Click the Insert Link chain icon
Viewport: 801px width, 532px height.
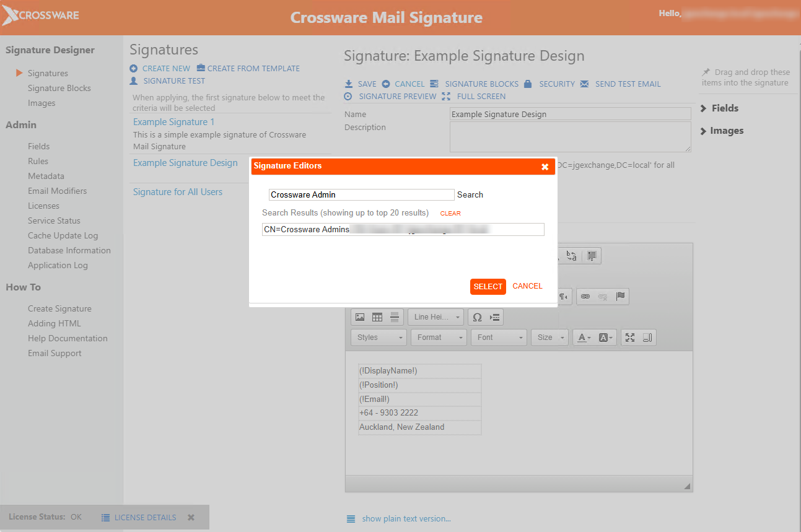coord(585,297)
